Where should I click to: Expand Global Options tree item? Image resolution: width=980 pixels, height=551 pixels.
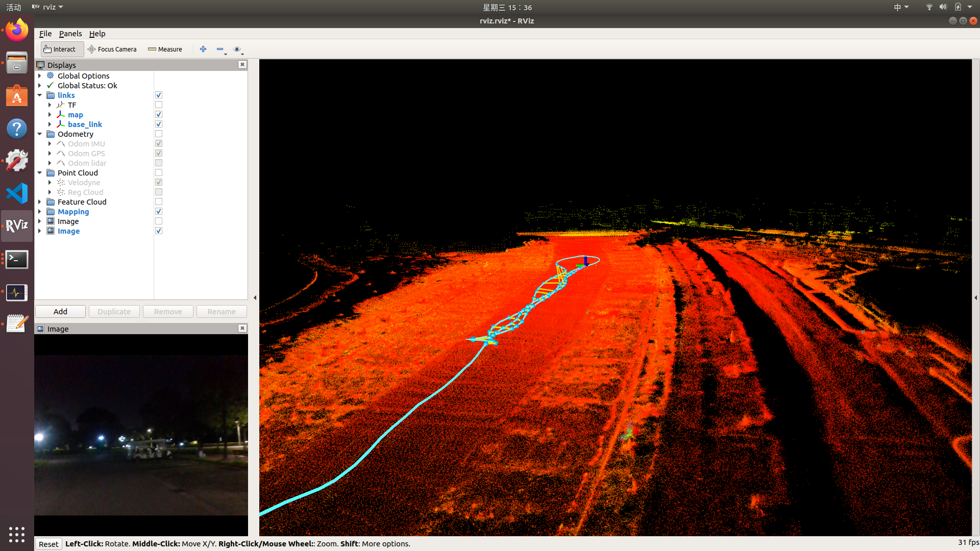coord(40,76)
